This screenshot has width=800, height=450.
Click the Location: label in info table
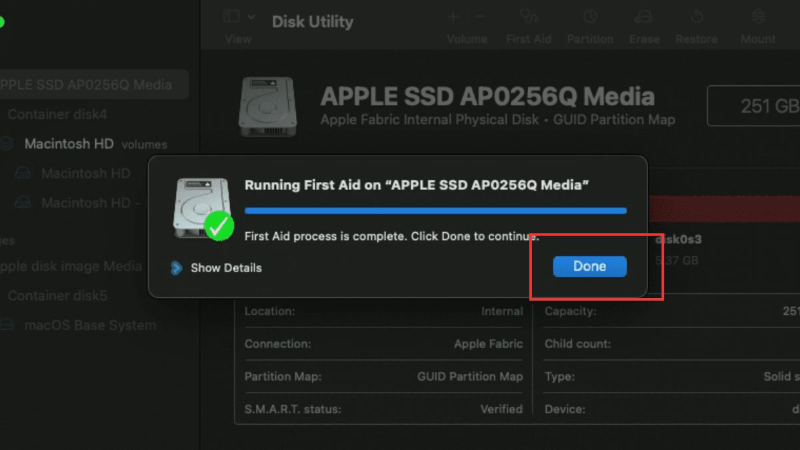(269, 311)
